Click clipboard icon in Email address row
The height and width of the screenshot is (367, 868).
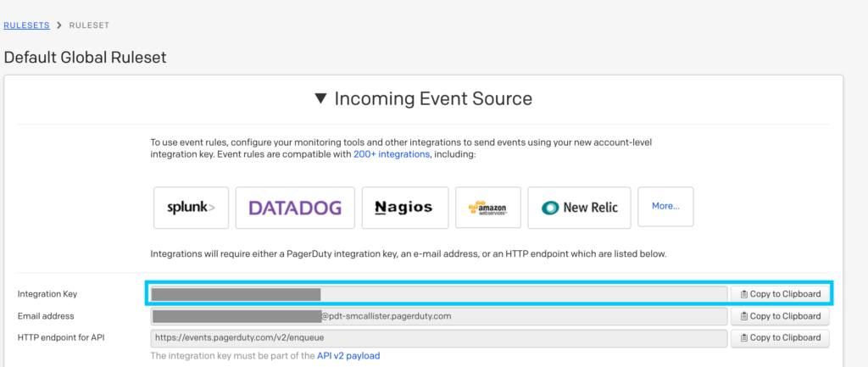743,316
